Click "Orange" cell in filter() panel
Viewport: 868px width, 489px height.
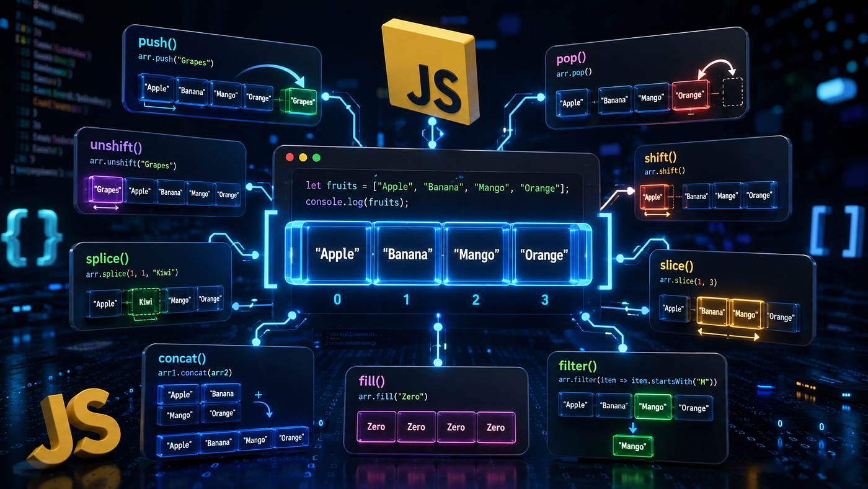(694, 408)
